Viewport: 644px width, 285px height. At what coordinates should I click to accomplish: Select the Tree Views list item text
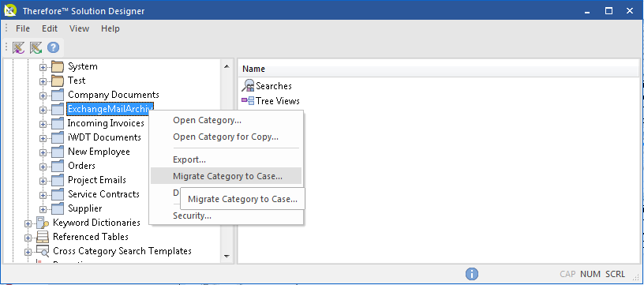click(x=278, y=100)
